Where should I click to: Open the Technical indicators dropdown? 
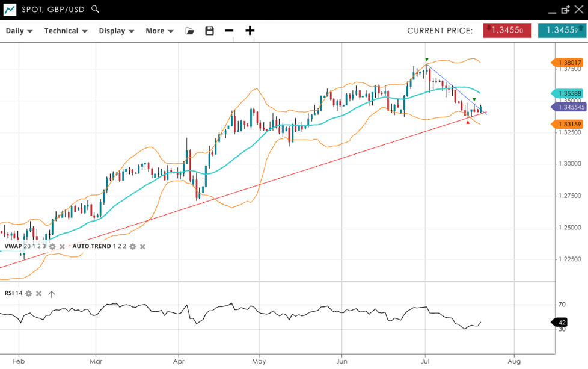(66, 31)
